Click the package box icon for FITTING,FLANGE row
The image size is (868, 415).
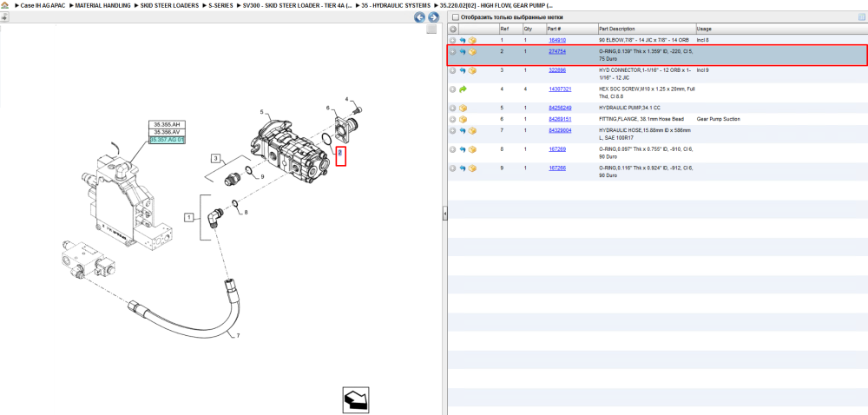click(463, 119)
